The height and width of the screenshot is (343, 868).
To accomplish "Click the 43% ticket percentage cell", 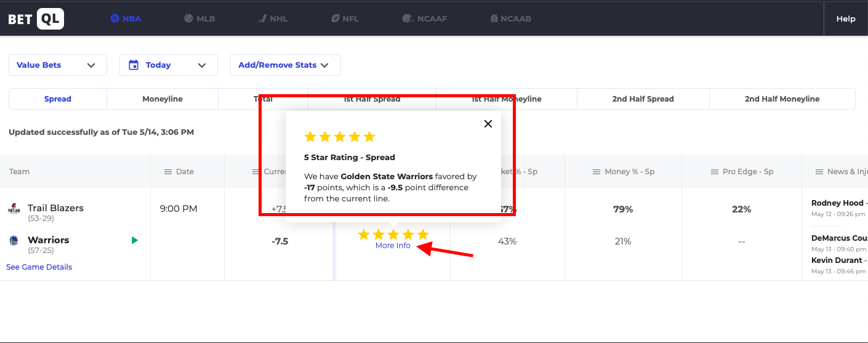I will point(507,241).
